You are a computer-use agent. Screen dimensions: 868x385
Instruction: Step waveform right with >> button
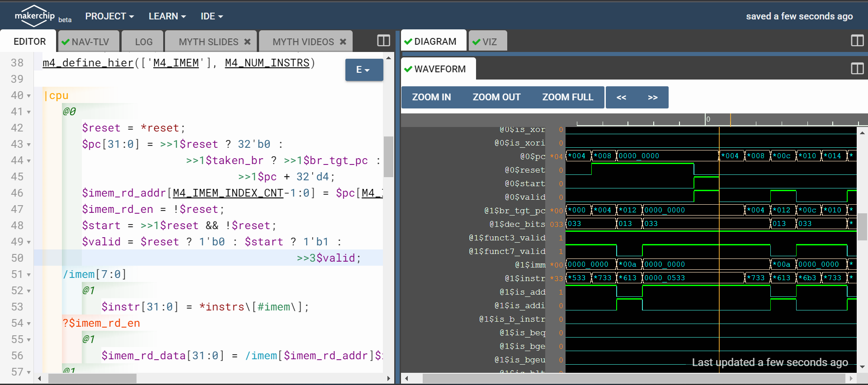point(652,97)
